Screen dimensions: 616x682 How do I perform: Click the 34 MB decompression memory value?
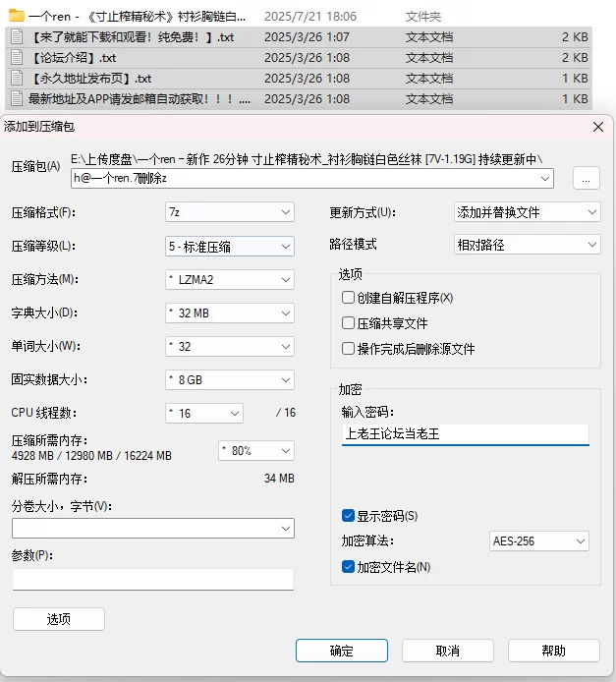click(279, 479)
